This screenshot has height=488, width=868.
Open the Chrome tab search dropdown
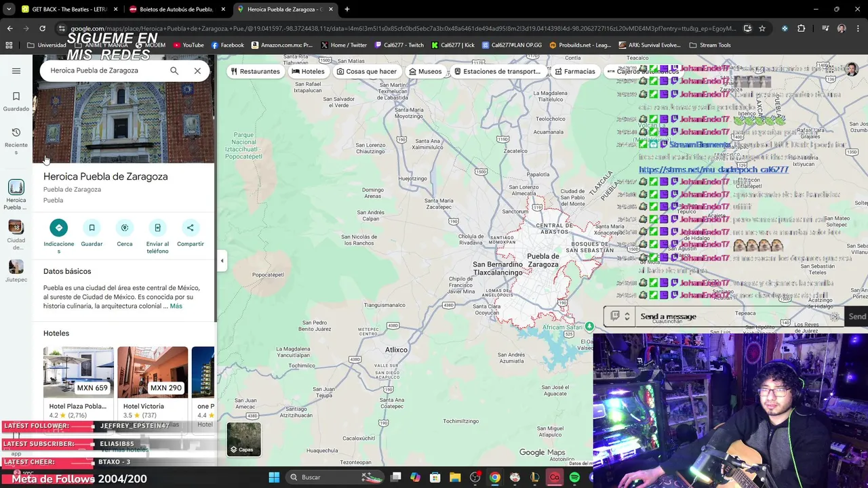point(9,9)
